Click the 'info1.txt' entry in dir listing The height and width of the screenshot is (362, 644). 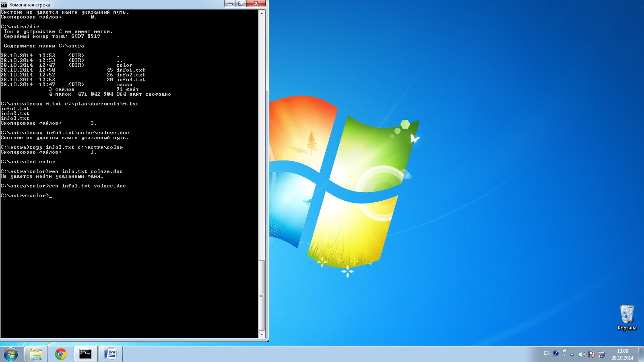pyautogui.click(x=131, y=70)
